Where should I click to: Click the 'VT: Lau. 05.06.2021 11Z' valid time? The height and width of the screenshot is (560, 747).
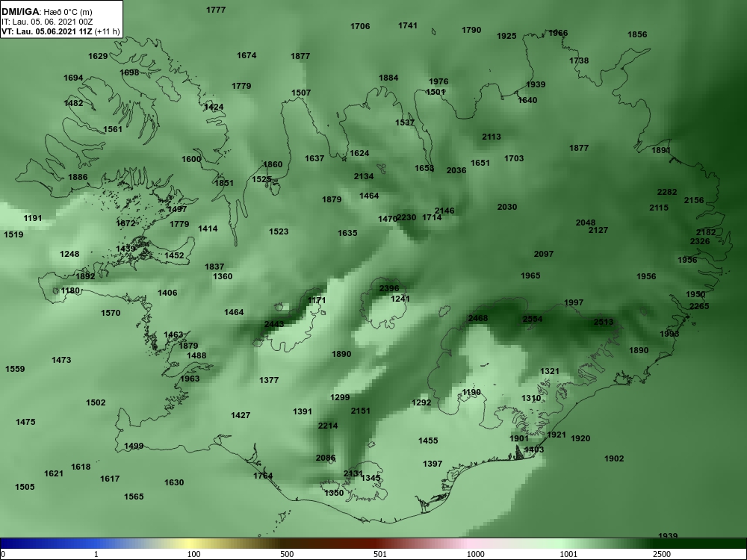(47, 32)
